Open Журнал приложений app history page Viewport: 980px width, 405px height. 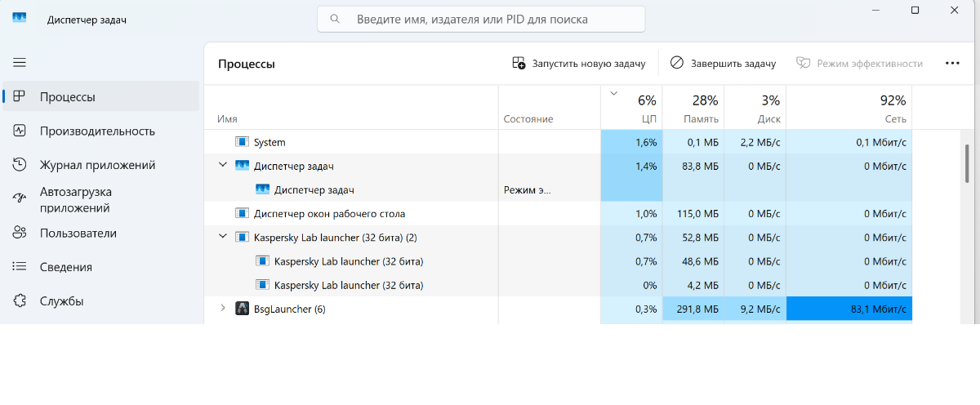click(x=97, y=165)
